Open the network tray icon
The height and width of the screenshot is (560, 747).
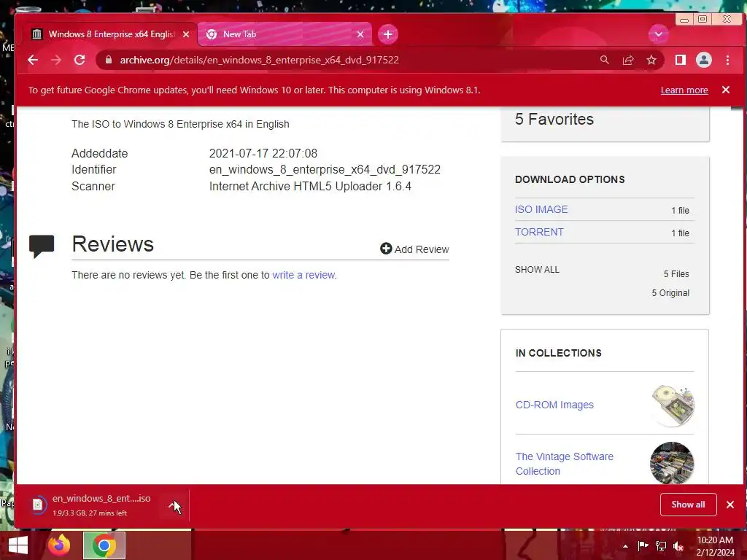point(661,546)
